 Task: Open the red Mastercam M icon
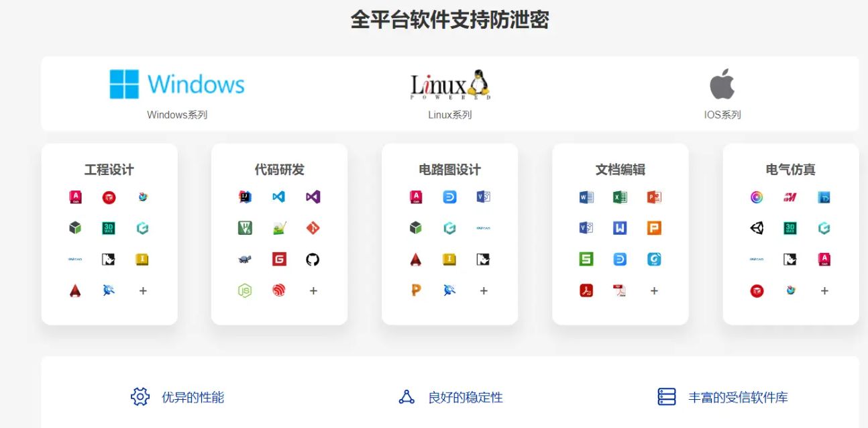coord(790,197)
